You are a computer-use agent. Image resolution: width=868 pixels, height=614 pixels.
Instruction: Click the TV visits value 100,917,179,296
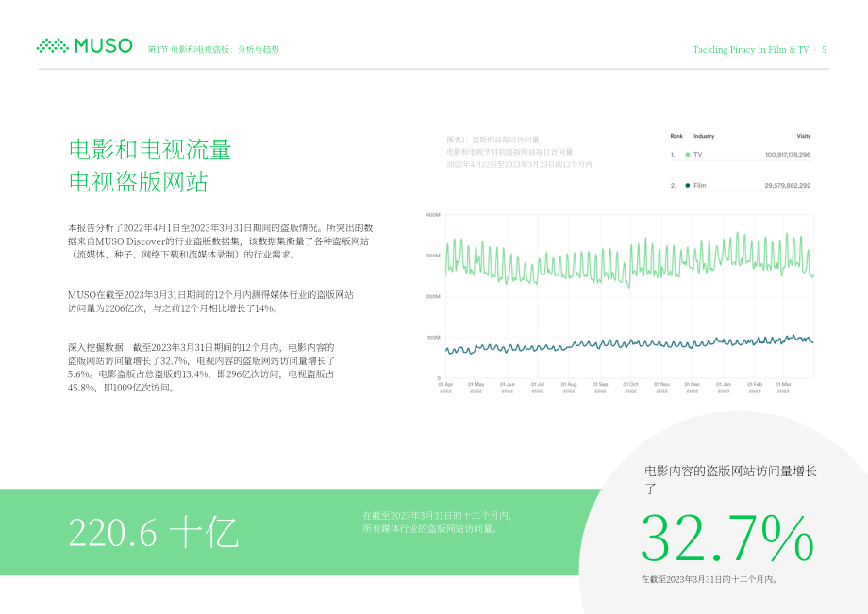(x=787, y=155)
